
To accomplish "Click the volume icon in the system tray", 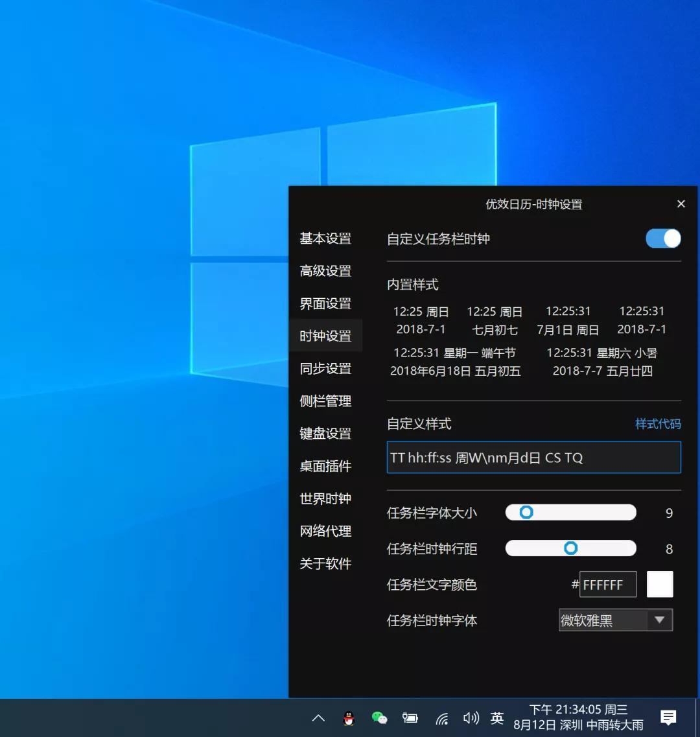I will (x=471, y=718).
